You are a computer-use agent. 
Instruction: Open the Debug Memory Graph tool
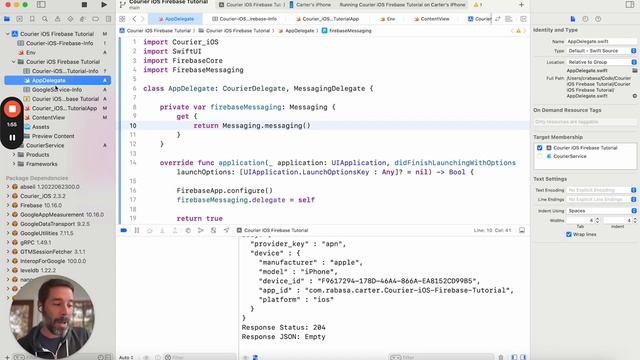pos(200,230)
